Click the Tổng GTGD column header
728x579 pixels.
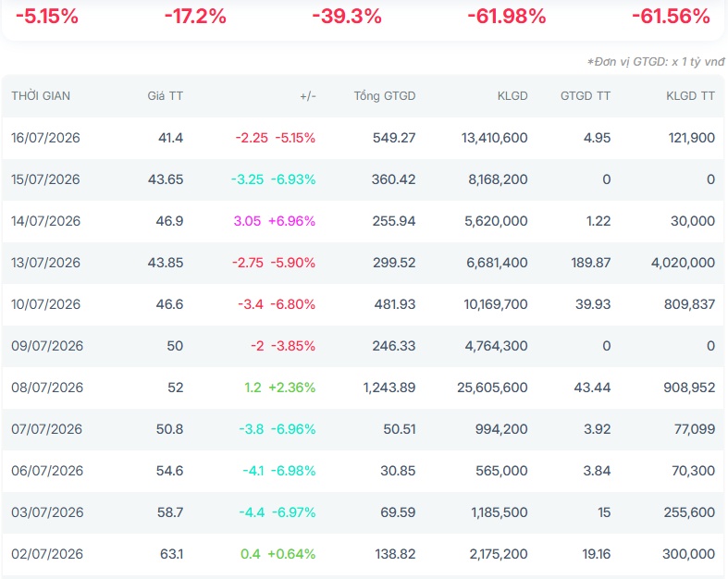(385, 96)
